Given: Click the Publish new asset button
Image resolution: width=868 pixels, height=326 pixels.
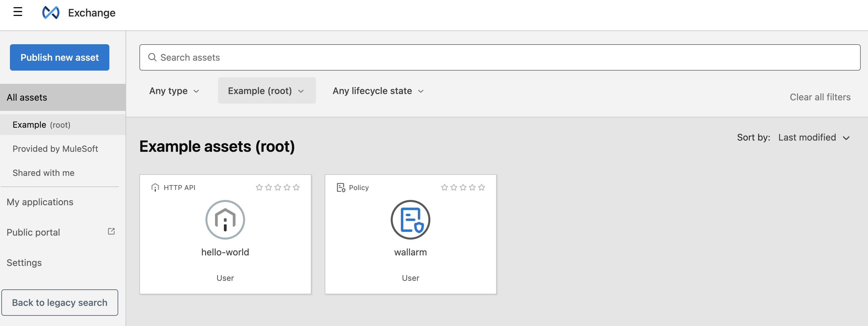Looking at the screenshot, I should click(x=59, y=57).
